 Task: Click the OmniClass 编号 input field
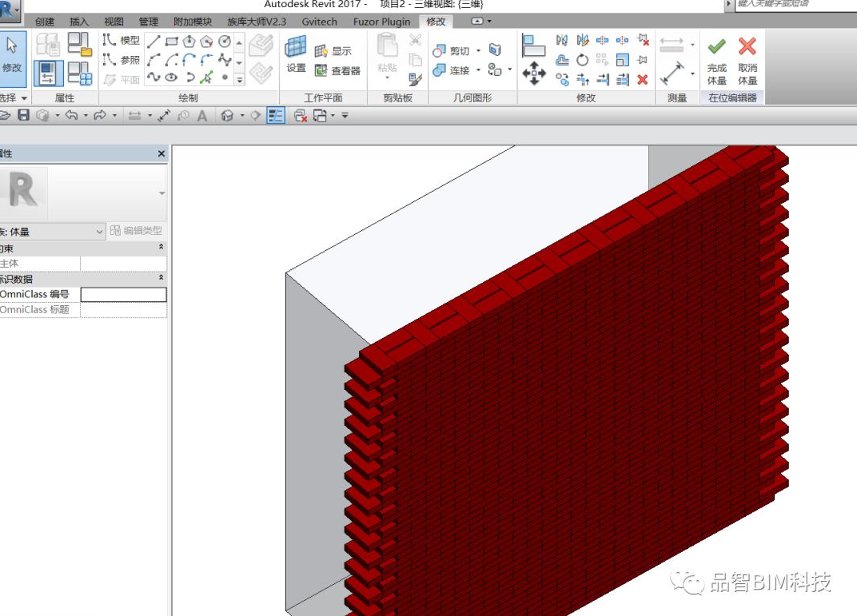coord(123,295)
